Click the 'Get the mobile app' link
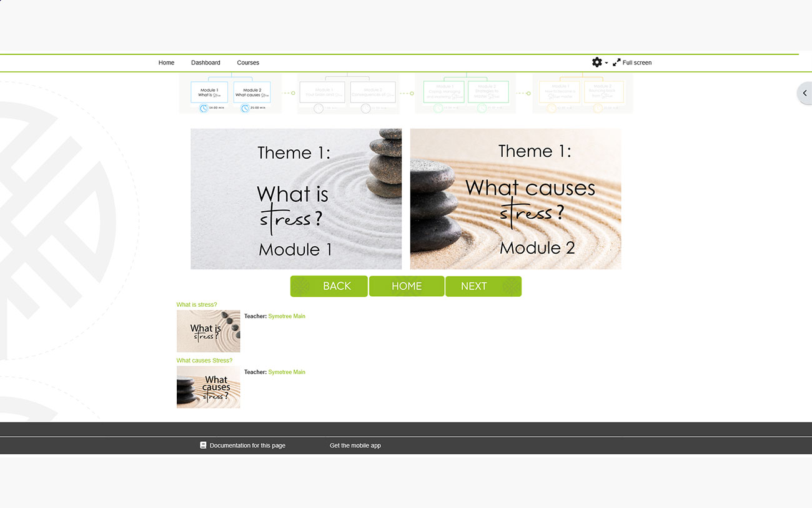812x508 pixels. (355, 446)
